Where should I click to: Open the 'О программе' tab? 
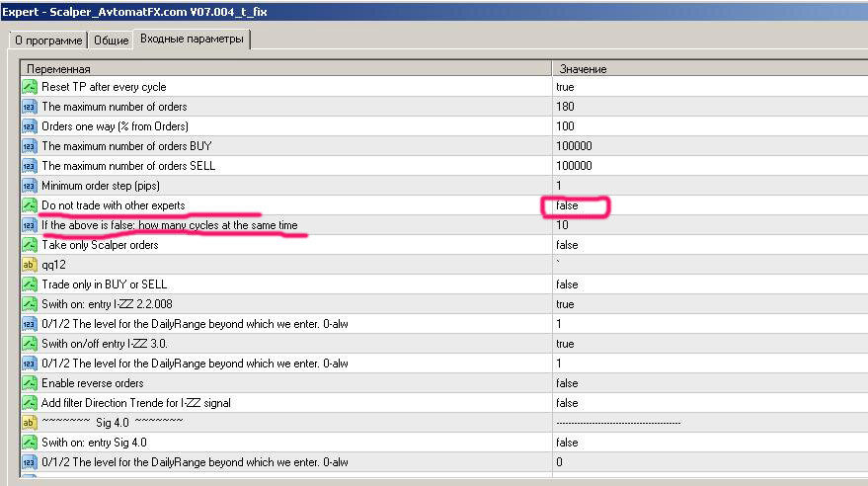coord(48,40)
